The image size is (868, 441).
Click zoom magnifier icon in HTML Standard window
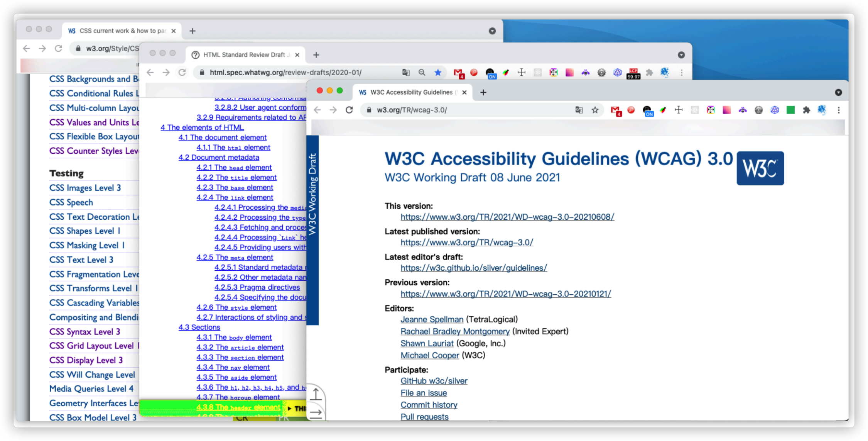(x=422, y=72)
